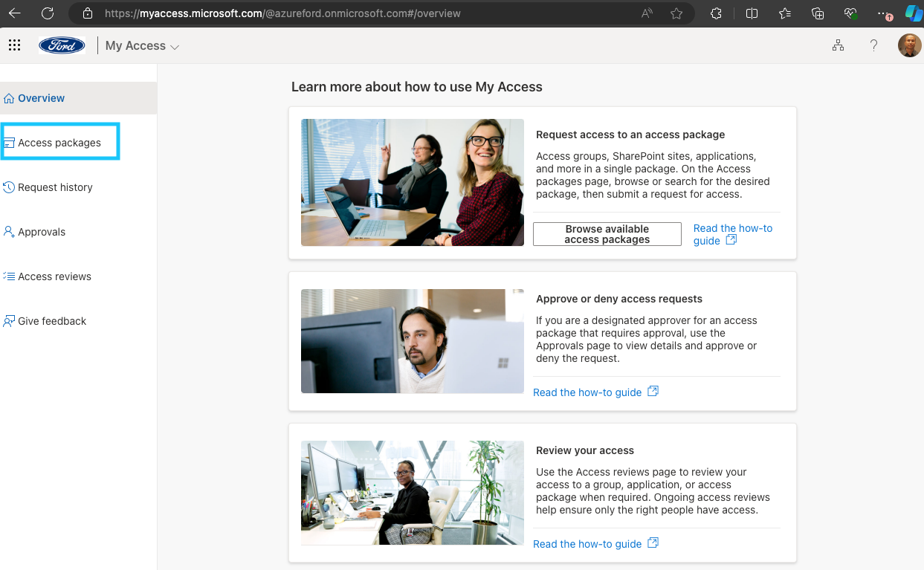924x570 pixels.
Task: Click the Ford logo in the header
Action: click(62, 45)
